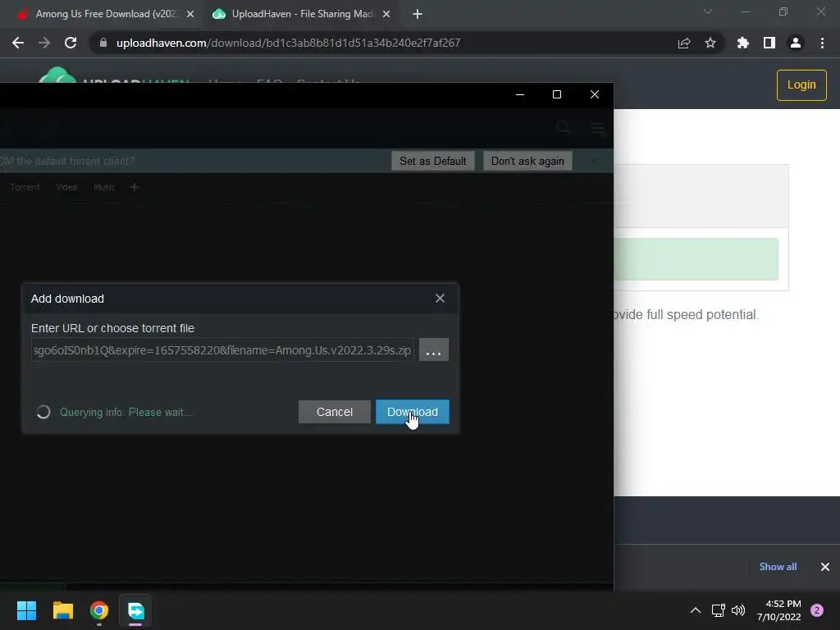Click the URL input field in Add download
840x630 pixels.
pos(222,349)
